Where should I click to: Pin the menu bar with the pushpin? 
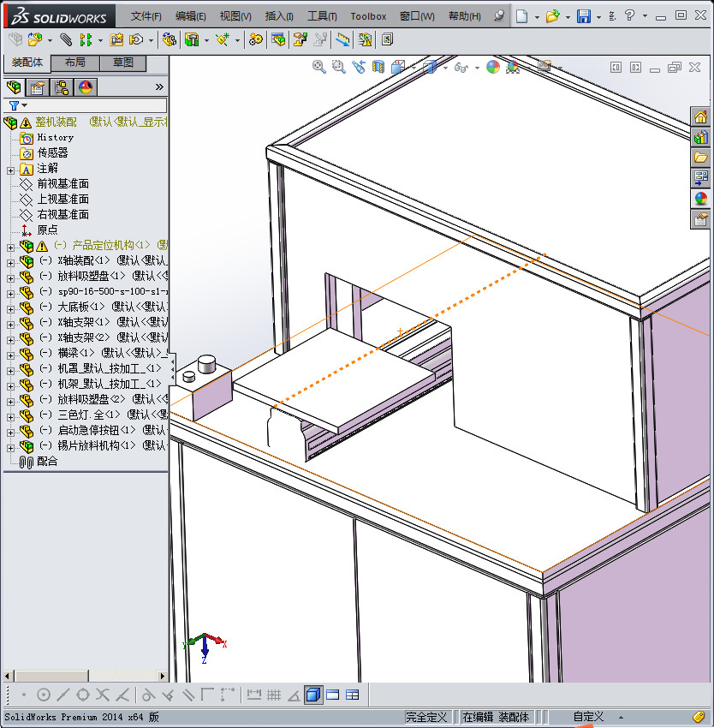click(x=499, y=16)
